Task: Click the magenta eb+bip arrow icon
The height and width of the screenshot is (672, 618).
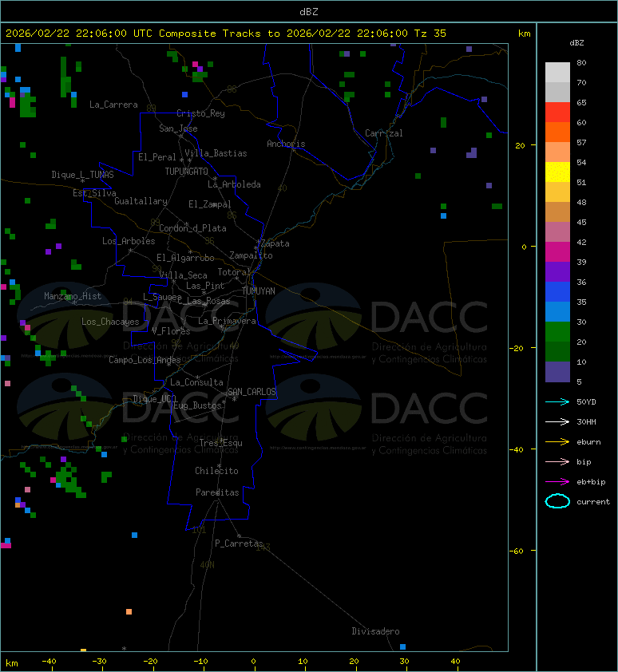Action: (557, 482)
